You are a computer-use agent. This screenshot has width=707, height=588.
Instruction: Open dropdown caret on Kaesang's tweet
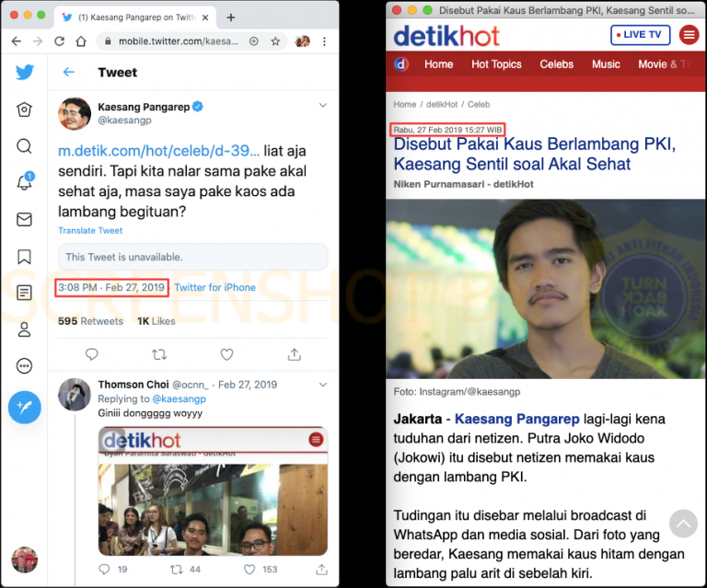[x=323, y=106]
